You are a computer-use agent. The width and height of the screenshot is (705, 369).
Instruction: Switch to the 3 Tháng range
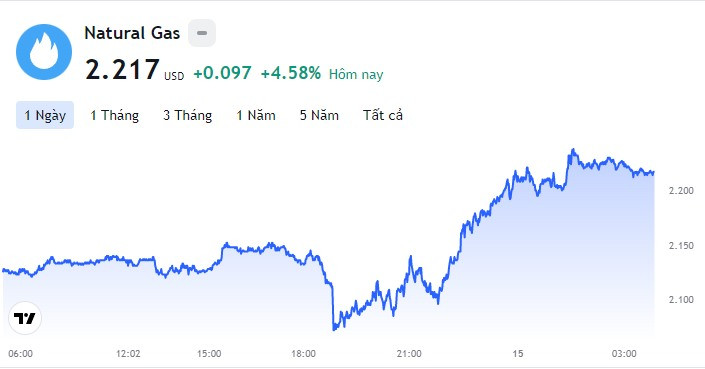(x=187, y=115)
